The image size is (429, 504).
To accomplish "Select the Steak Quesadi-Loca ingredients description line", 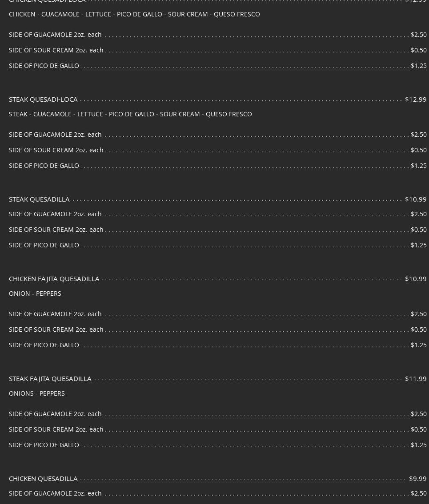I will 130,114.
